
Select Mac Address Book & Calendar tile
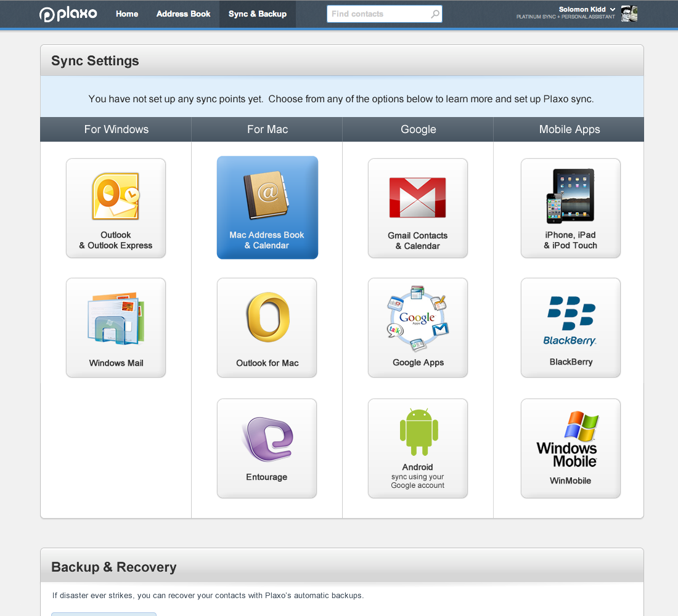pos(268,208)
